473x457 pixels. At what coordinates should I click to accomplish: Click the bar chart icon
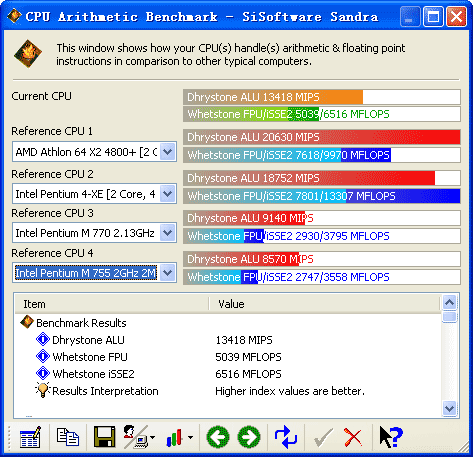tap(174, 437)
